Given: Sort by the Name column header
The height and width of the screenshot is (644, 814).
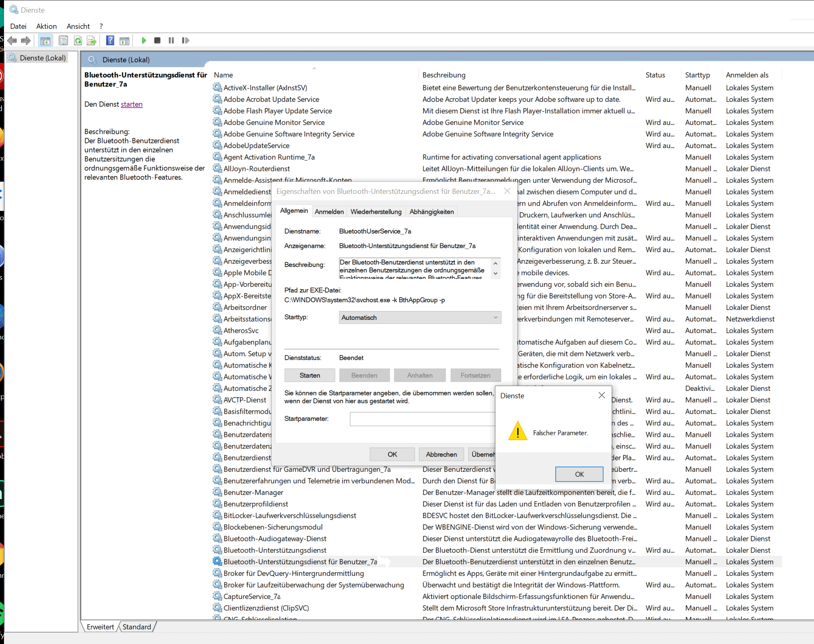Looking at the screenshot, I should [x=315, y=75].
